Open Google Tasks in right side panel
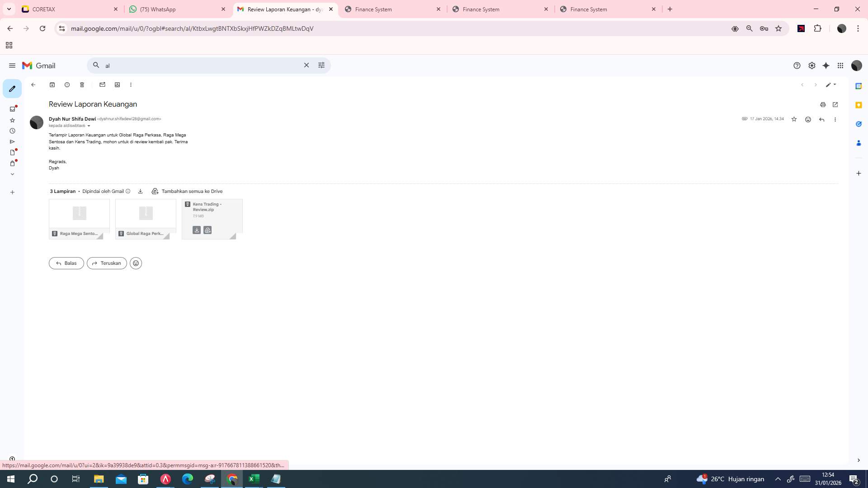The width and height of the screenshot is (868, 488). 859,124
